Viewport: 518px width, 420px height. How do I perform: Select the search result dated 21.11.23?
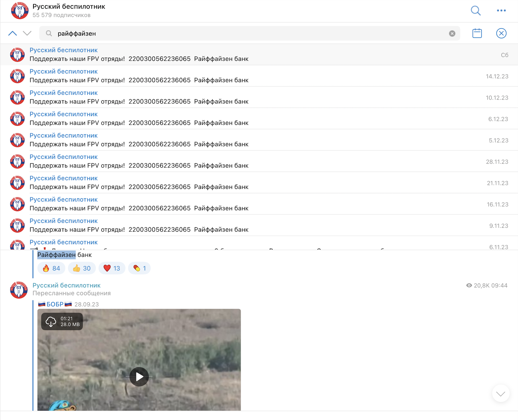259,183
